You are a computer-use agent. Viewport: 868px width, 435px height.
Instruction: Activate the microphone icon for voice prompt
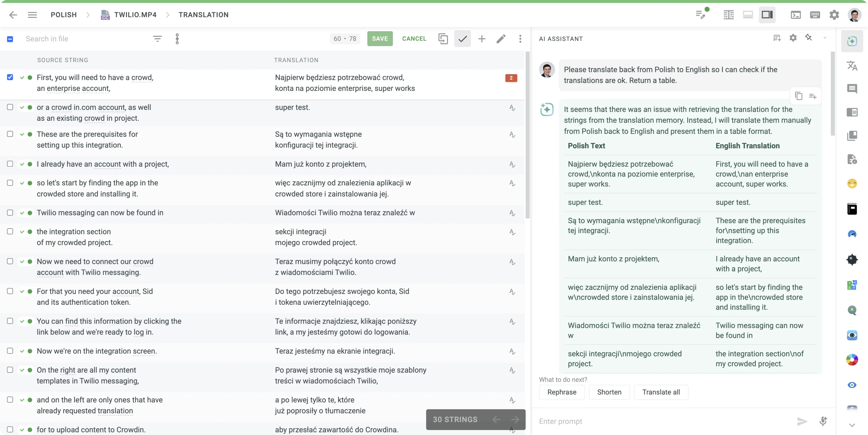(824, 421)
